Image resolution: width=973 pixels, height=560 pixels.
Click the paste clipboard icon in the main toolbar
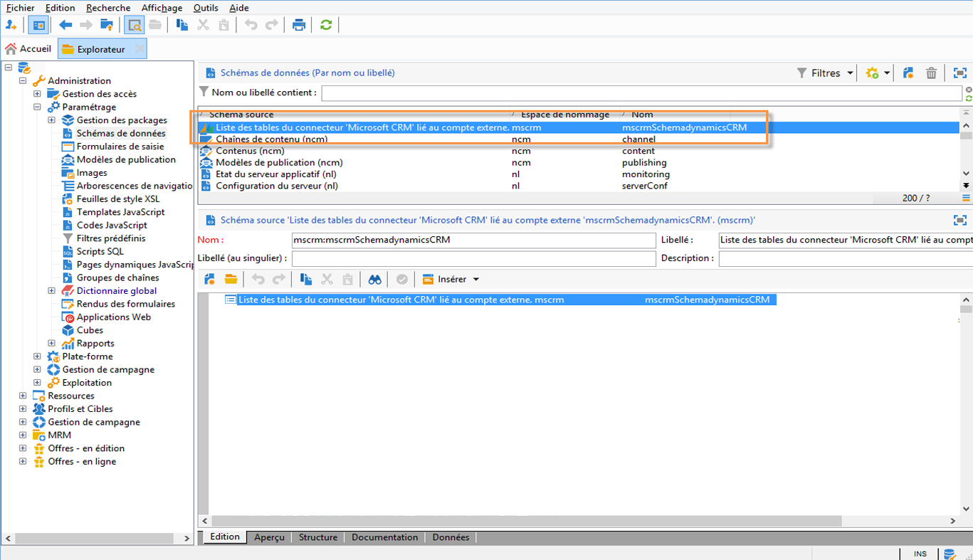[223, 25]
